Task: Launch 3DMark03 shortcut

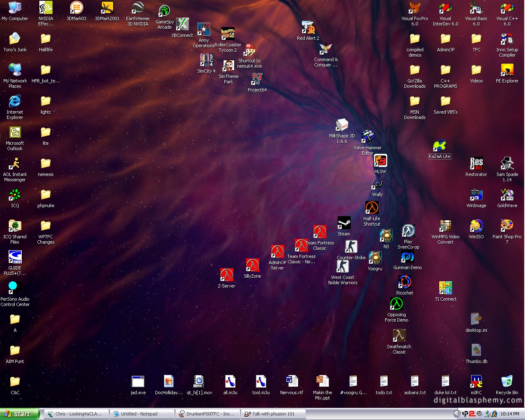Action: [x=76, y=11]
